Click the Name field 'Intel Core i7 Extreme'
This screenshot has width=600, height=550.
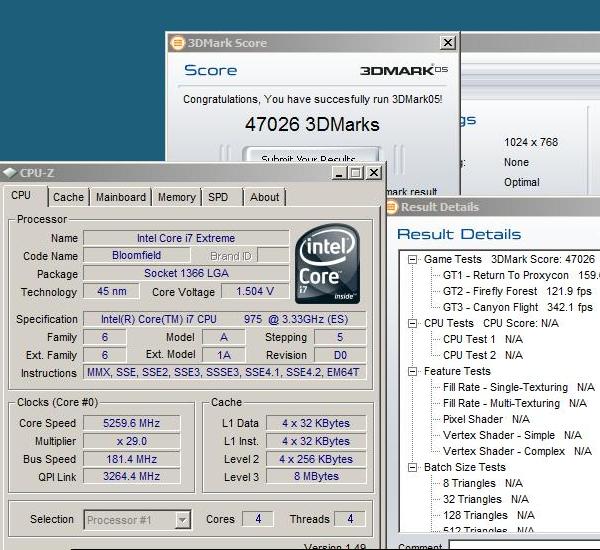click(186, 238)
